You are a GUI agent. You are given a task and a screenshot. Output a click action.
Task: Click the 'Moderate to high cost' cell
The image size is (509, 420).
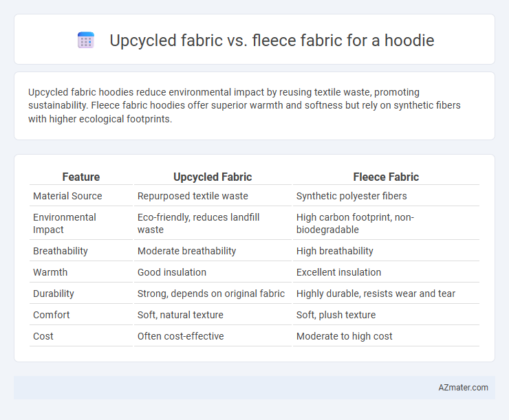pos(344,336)
